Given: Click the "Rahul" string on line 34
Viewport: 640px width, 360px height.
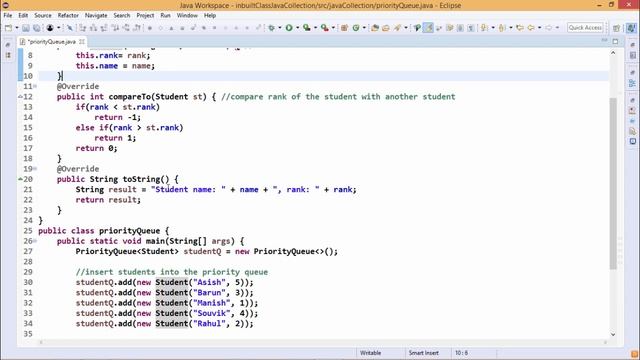Looking at the screenshot, I should (x=209, y=323).
